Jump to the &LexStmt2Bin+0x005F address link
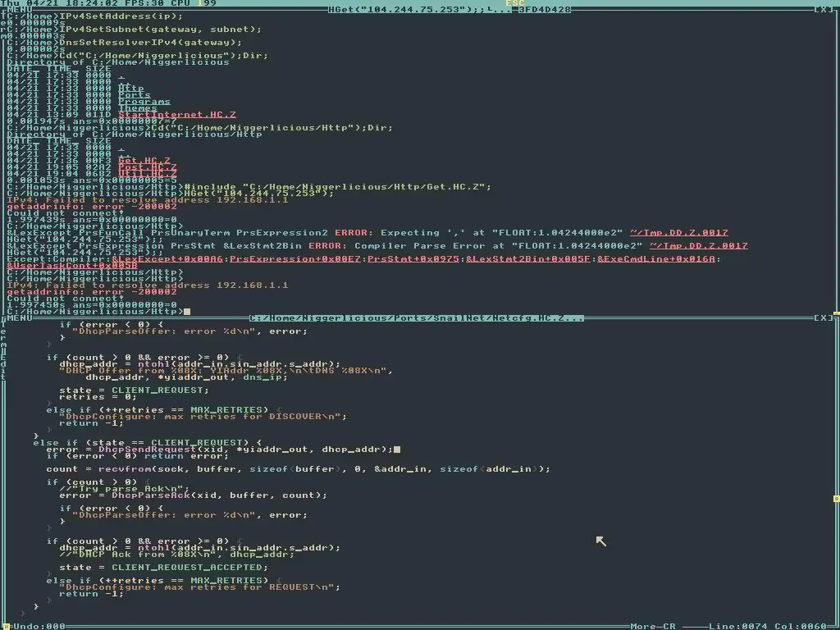The height and width of the screenshot is (630, 840). click(527, 259)
